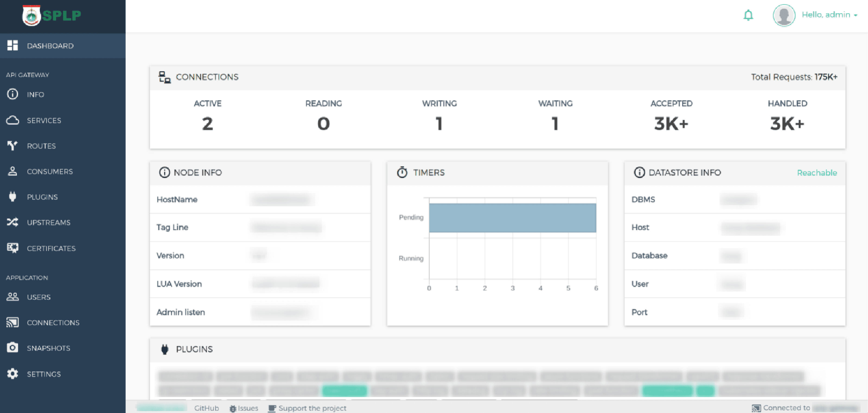The width and height of the screenshot is (868, 413).
Task: Click the LUA Version row label
Action: (x=179, y=284)
